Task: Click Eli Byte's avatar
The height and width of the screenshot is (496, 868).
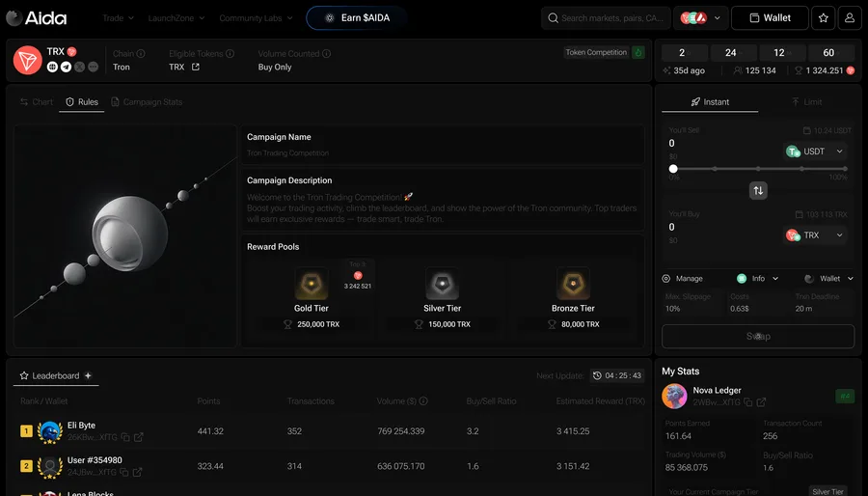Action: click(x=50, y=431)
